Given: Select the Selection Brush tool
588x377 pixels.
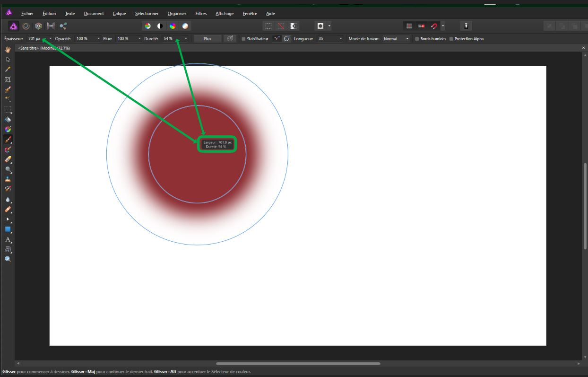Looking at the screenshot, I should click(x=8, y=89).
